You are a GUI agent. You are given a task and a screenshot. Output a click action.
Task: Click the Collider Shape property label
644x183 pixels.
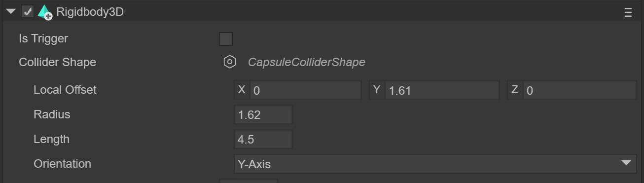click(58, 62)
